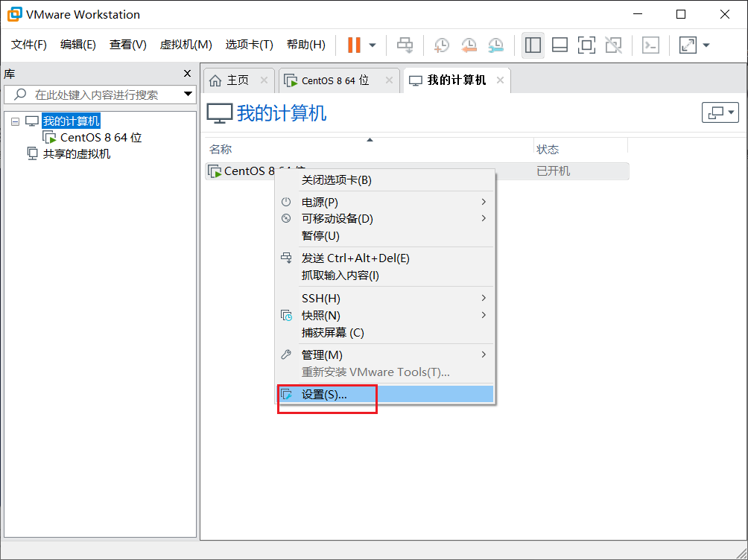Enter full screen mode toolbar icon

tap(586, 45)
